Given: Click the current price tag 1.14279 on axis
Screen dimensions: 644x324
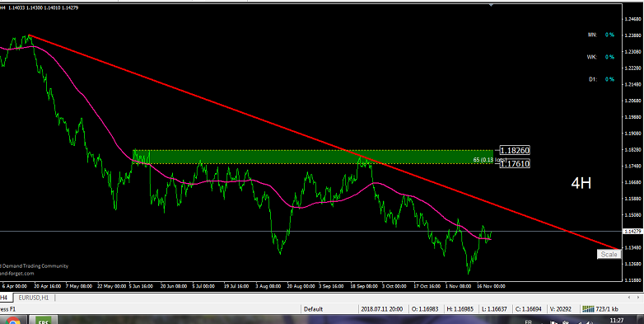Looking at the screenshot, I should click(633, 232).
